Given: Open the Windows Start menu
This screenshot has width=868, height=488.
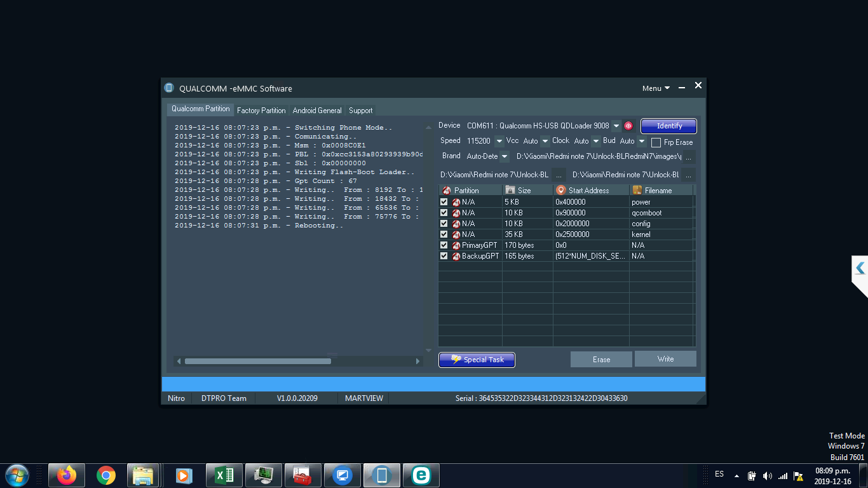Looking at the screenshot, I should (x=17, y=475).
